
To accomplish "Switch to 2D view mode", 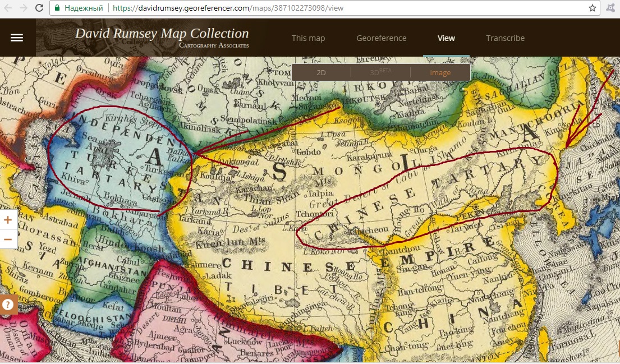I will 321,73.
